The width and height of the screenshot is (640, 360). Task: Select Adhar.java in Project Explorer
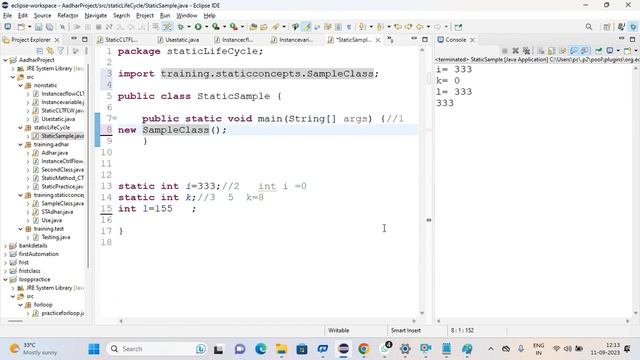(x=55, y=153)
